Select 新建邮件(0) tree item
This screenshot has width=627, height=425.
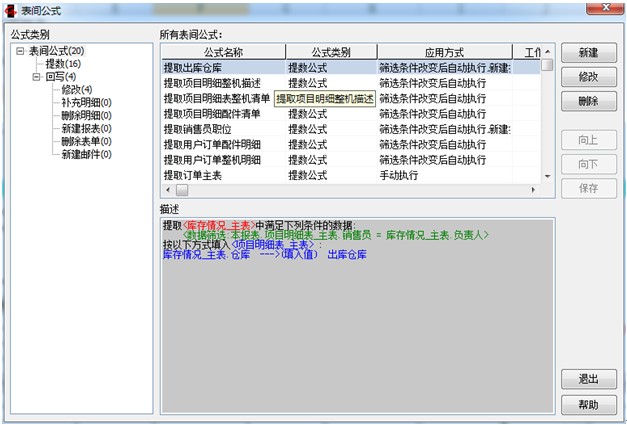point(86,155)
